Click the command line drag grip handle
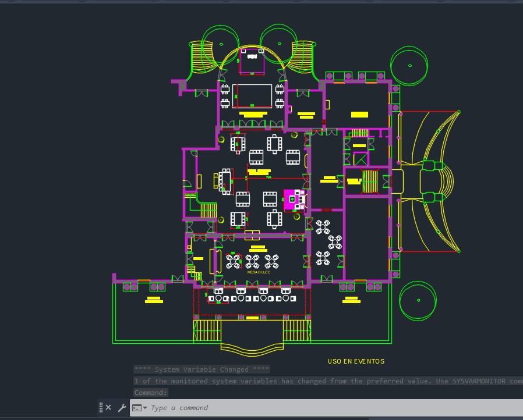Viewport: 523px width, 420px height. pos(101,408)
